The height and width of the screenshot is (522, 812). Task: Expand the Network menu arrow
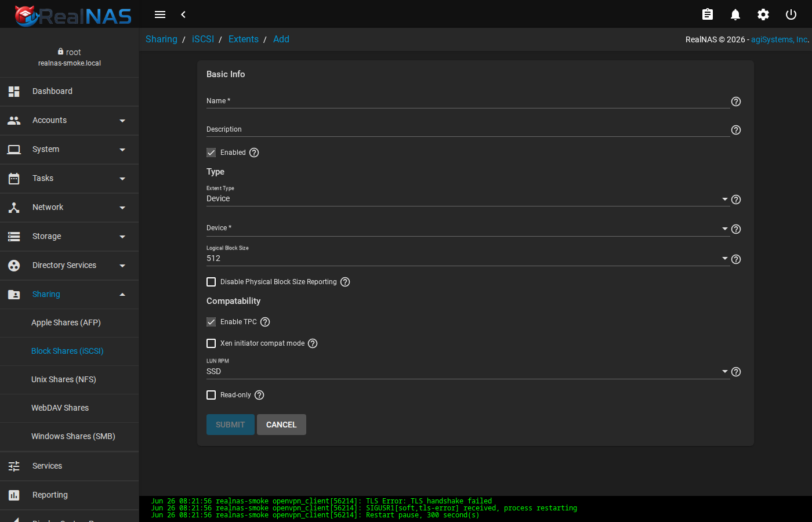(122, 208)
